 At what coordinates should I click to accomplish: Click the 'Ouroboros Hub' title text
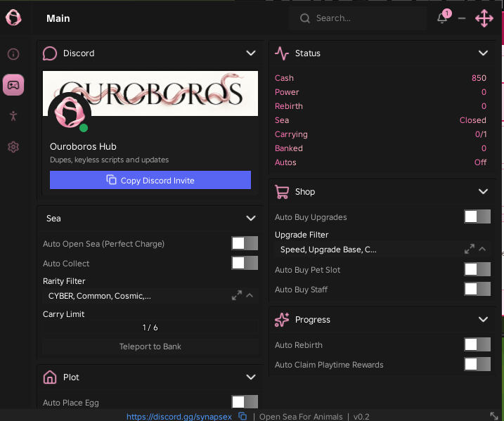pos(83,147)
